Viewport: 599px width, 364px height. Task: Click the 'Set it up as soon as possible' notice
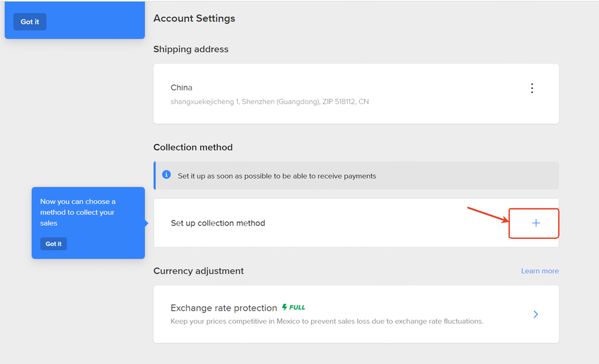277,176
